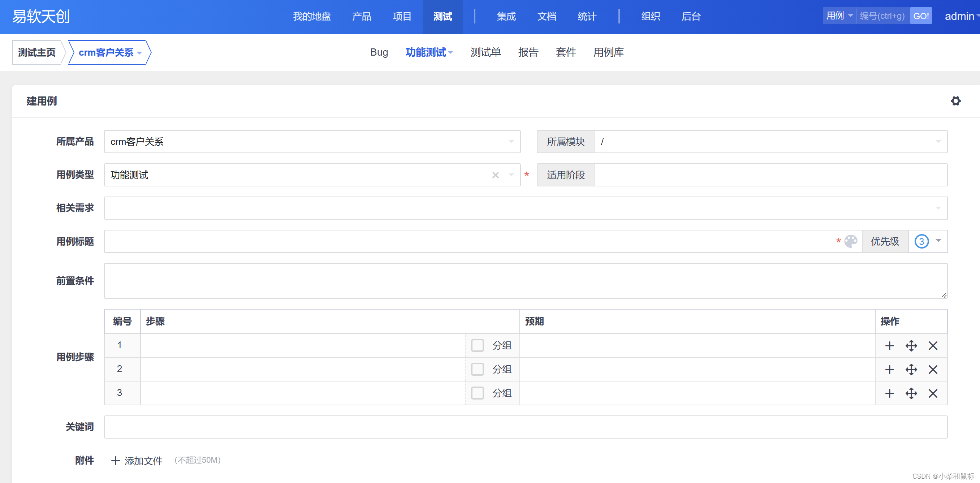Click into the 用例标题 input field
The height and width of the screenshot is (483, 980).
click(468, 241)
